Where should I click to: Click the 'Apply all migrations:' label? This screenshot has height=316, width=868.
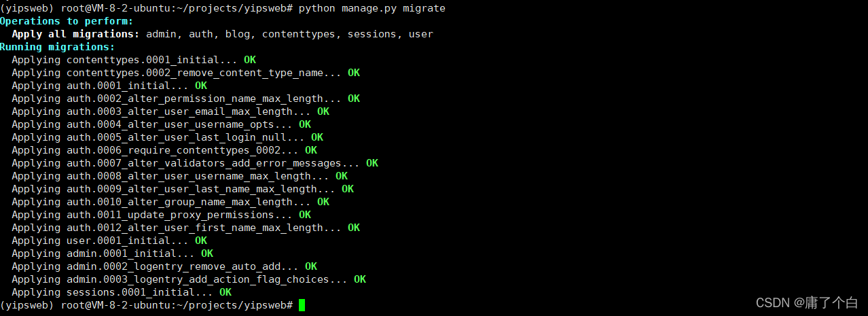[76, 34]
